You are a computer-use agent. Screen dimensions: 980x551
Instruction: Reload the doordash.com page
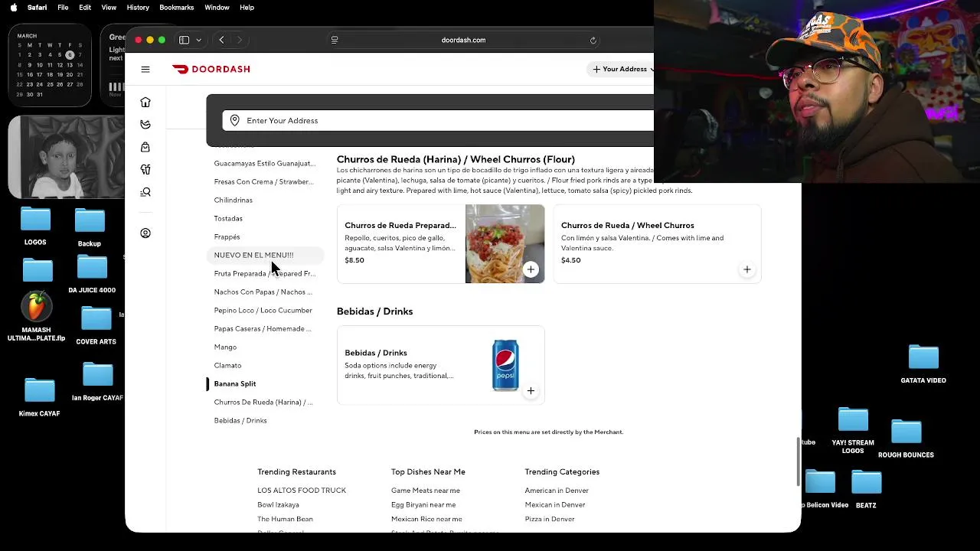click(x=593, y=40)
